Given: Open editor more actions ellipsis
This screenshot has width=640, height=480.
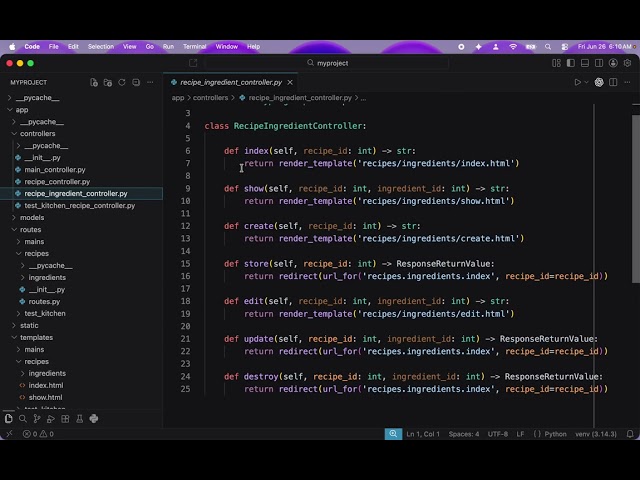Looking at the screenshot, I should coord(627,82).
